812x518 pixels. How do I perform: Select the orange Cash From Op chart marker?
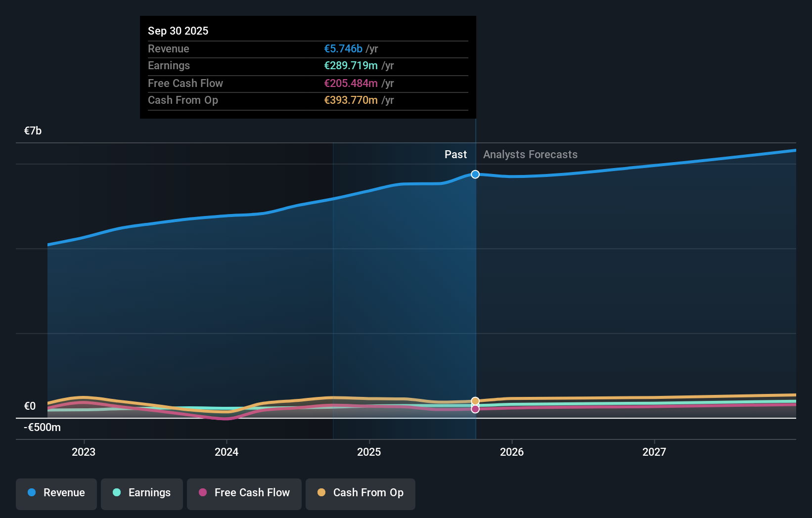[475, 400]
